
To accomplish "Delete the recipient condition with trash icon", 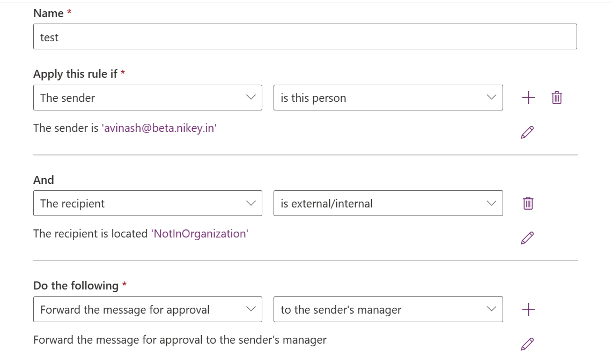I will pos(528,203).
